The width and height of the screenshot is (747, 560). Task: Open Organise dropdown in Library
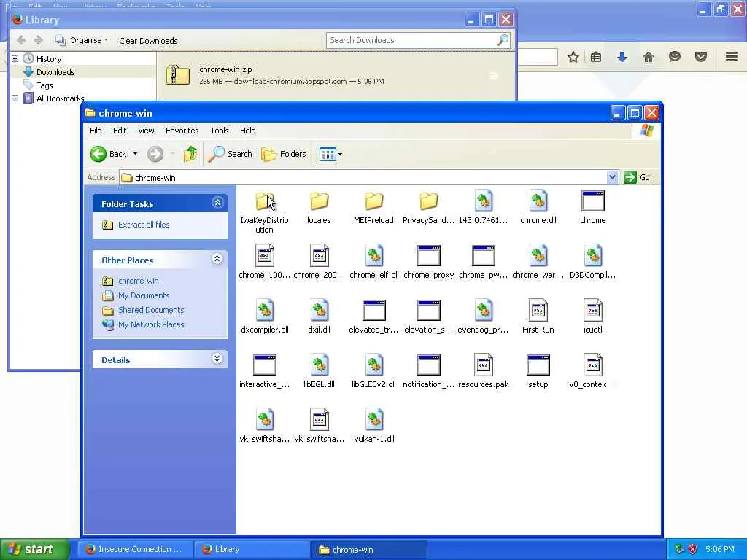coord(82,41)
